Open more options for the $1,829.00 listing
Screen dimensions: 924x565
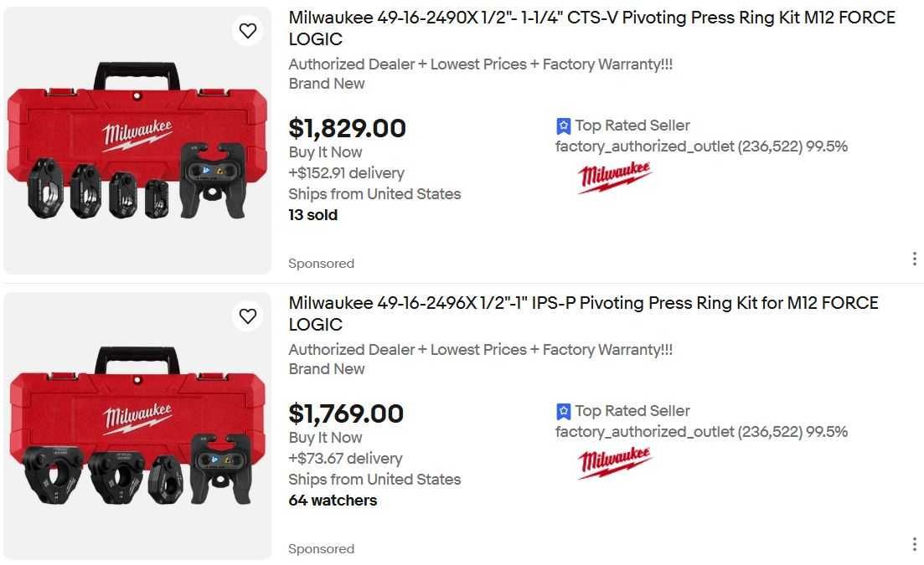[x=914, y=259]
